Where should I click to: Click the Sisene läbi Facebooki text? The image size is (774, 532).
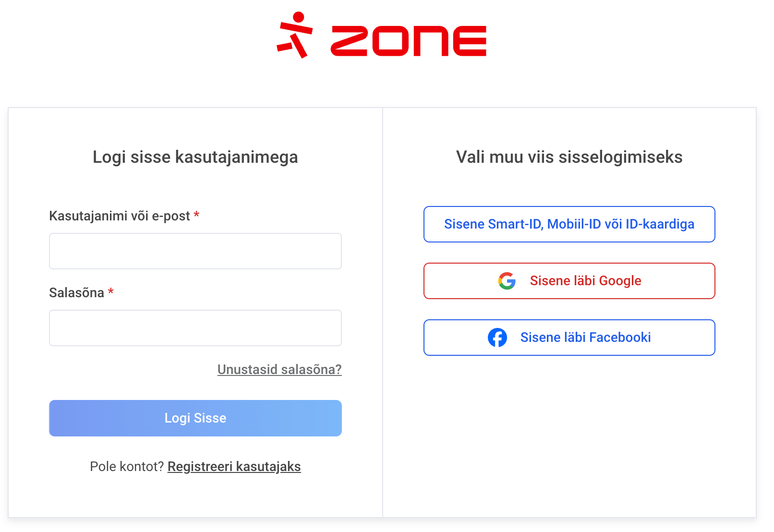click(x=585, y=338)
